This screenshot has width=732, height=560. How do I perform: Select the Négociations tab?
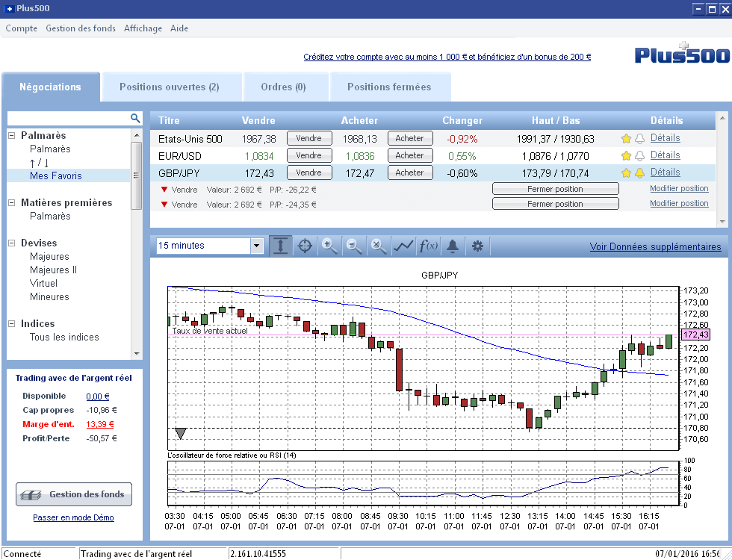[x=51, y=87]
